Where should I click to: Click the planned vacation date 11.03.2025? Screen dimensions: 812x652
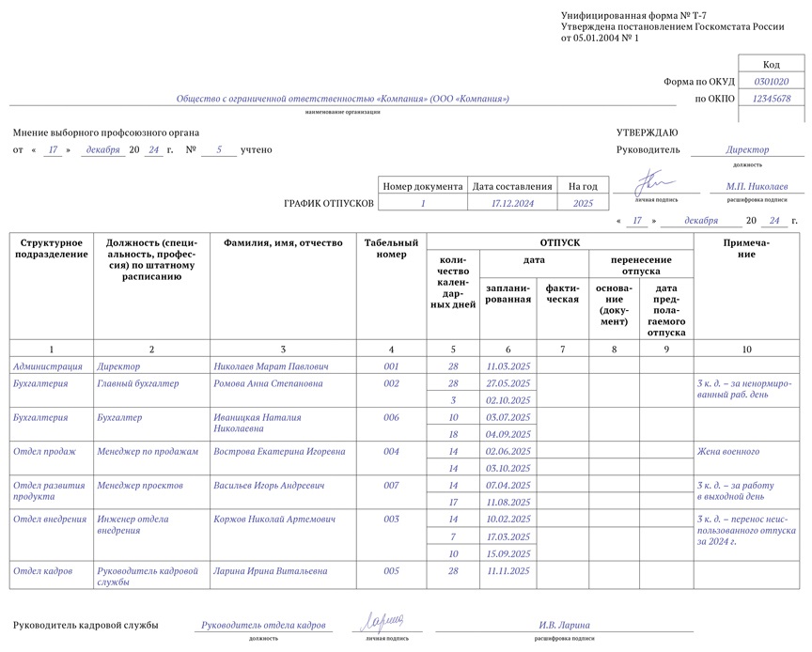click(508, 366)
